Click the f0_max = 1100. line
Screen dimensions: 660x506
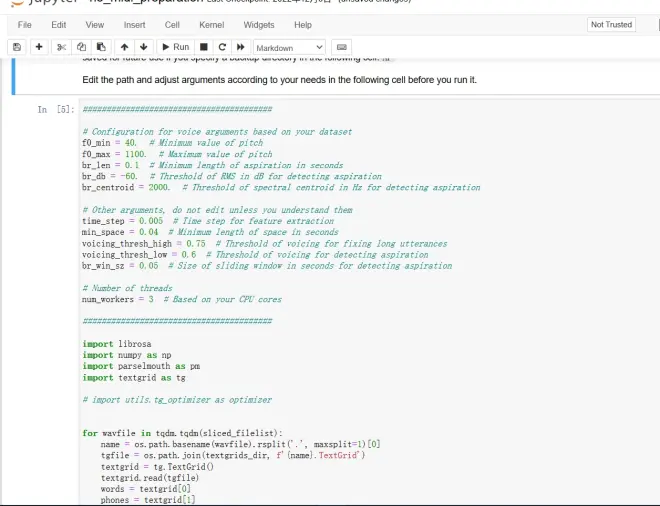tap(177, 154)
